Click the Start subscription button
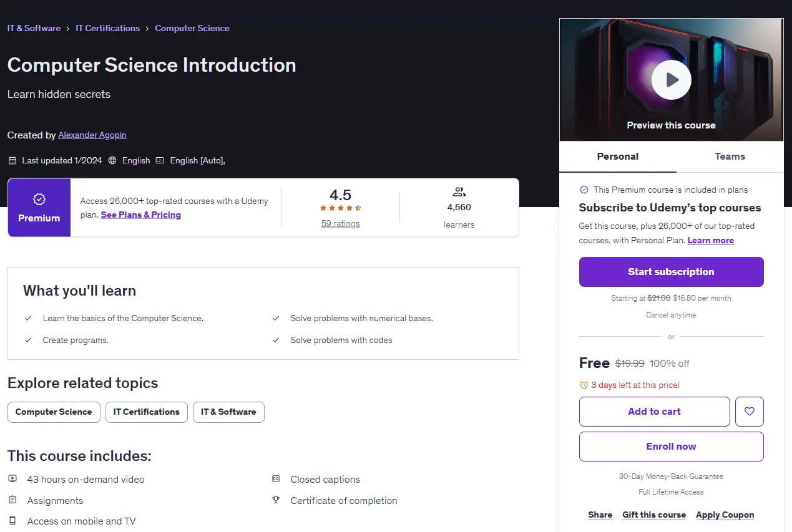This screenshot has height=532, width=792. [x=671, y=272]
